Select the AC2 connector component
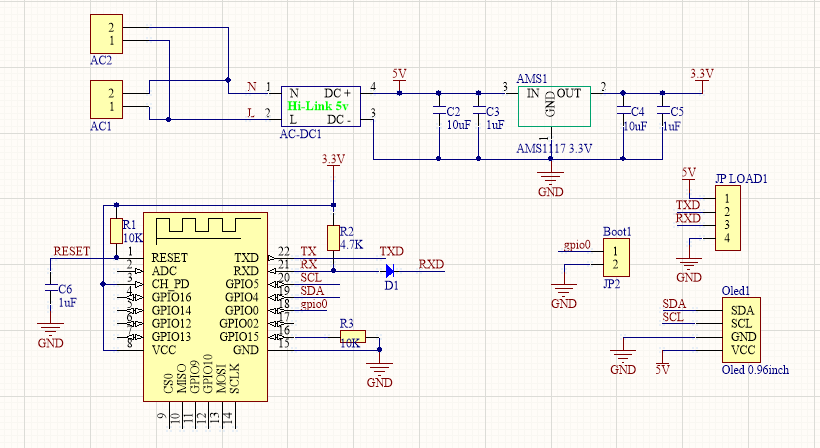The height and width of the screenshot is (448, 820). click(x=106, y=34)
